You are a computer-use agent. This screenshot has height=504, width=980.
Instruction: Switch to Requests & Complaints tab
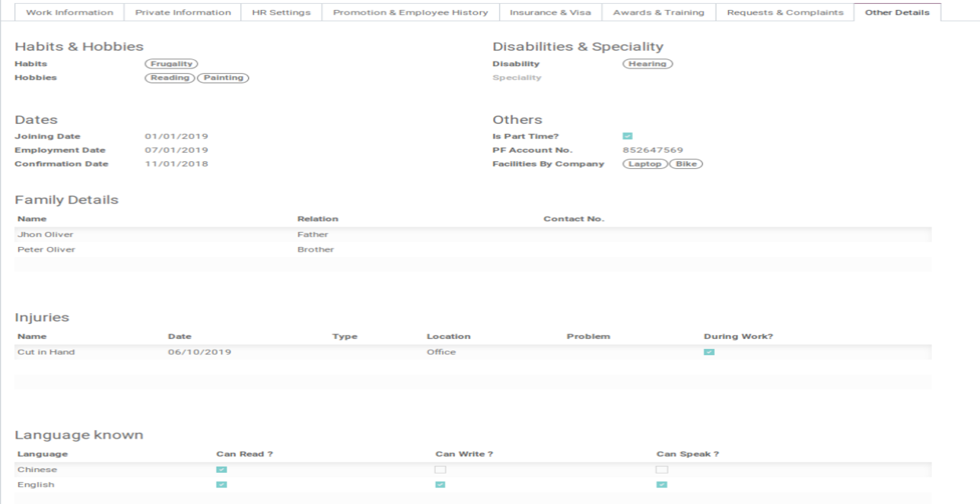[784, 12]
